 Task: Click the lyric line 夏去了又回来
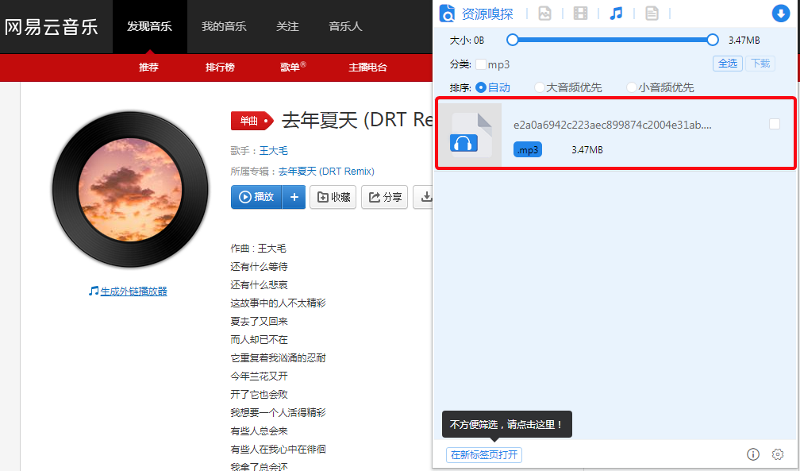coord(259,321)
